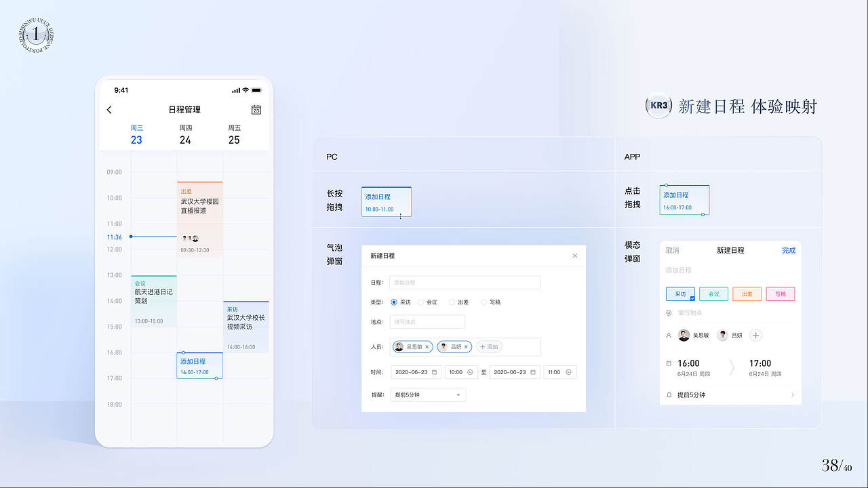Tap 吴思敏 avatar in APP modal

tap(684, 335)
